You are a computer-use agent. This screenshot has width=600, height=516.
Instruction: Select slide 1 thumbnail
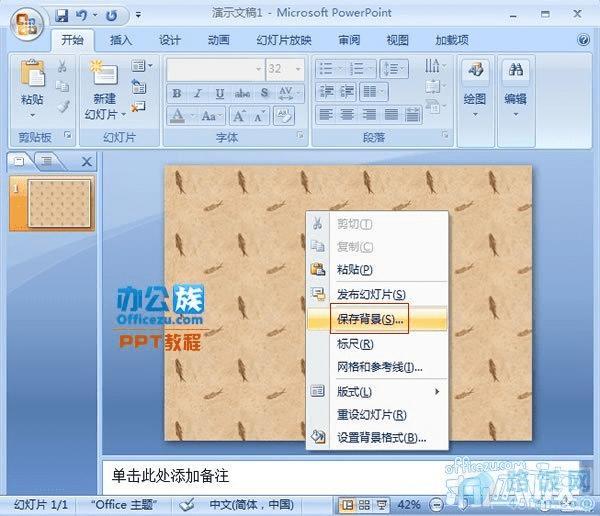[59, 203]
